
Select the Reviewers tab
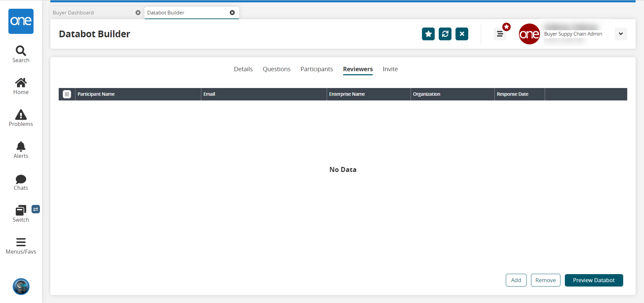pyautogui.click(x=358, y=69)
